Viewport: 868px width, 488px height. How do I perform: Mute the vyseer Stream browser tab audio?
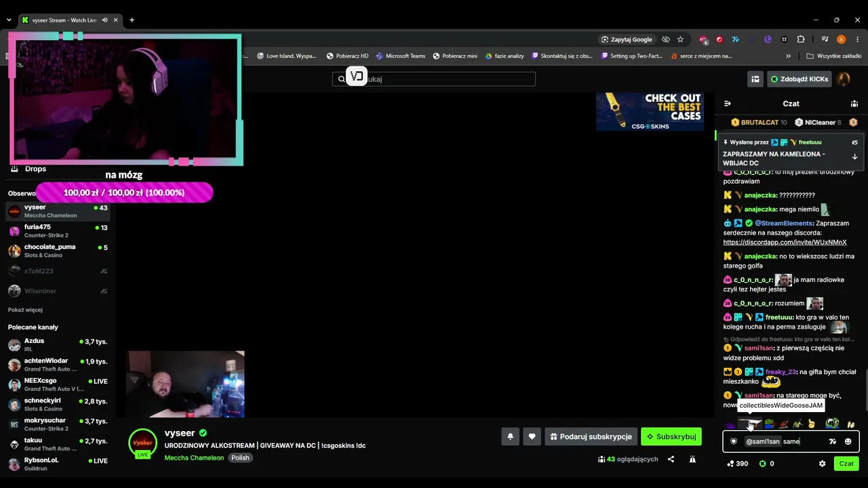pos(105,20)
